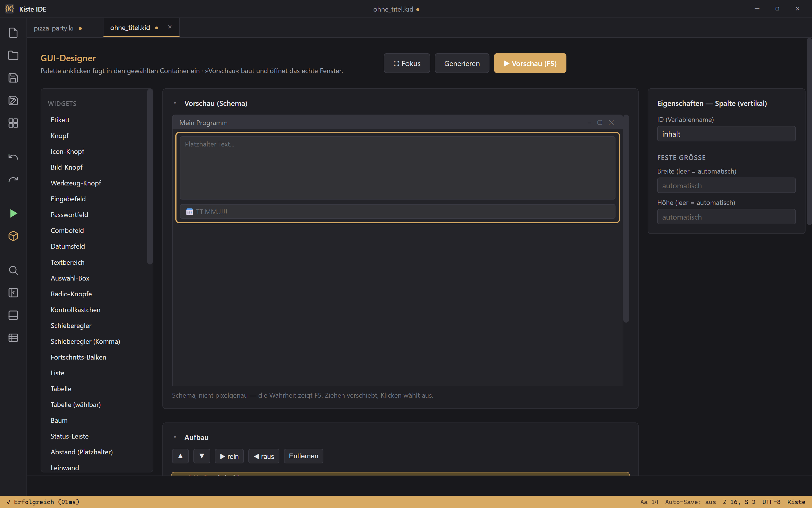The height and width of the screenshot is (508, 812).
Task: Toggle the left panel icon with K
Action: click(13, 293)
